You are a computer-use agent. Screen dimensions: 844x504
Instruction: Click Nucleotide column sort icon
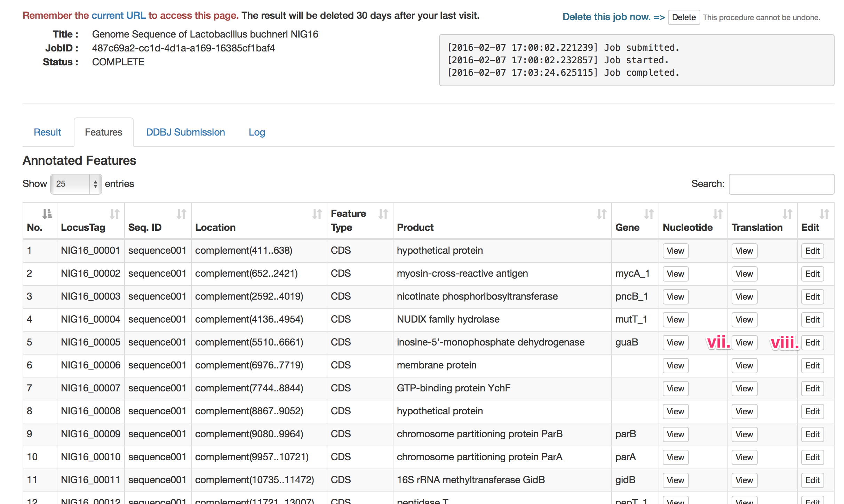[x=718, y=214]
